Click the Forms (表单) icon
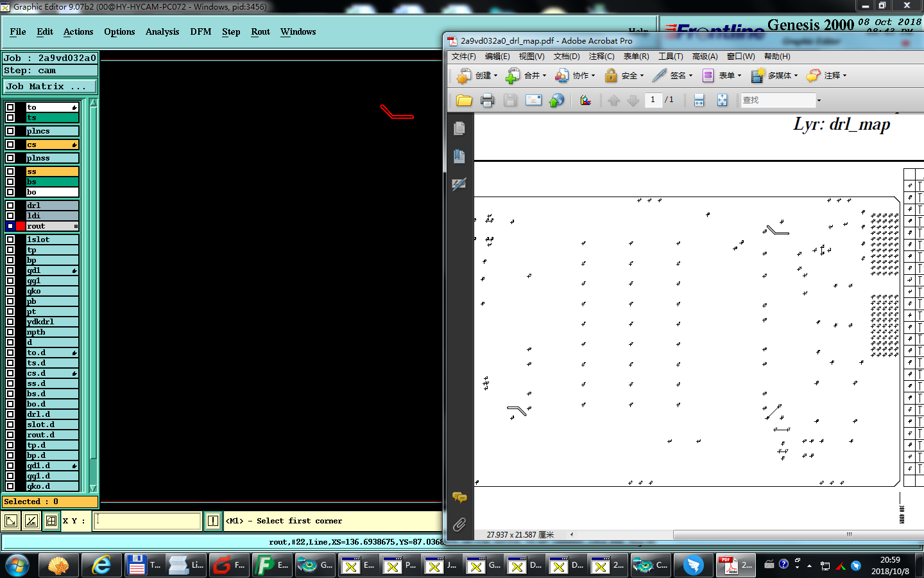Image resolution: width=924 pixels, height=578 pixels. [x=708, y=76]
